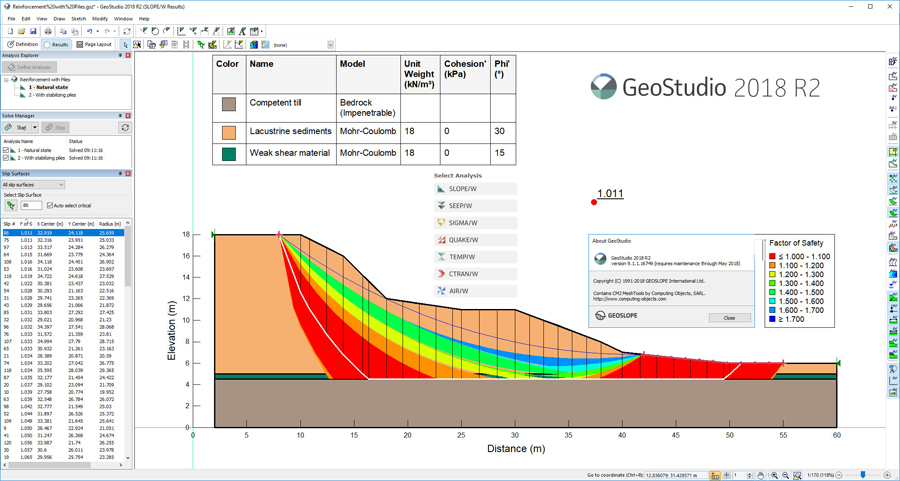Click the SLOPE/W analysis button
This screenshot has height=481, width=900.
click(476, 189)
